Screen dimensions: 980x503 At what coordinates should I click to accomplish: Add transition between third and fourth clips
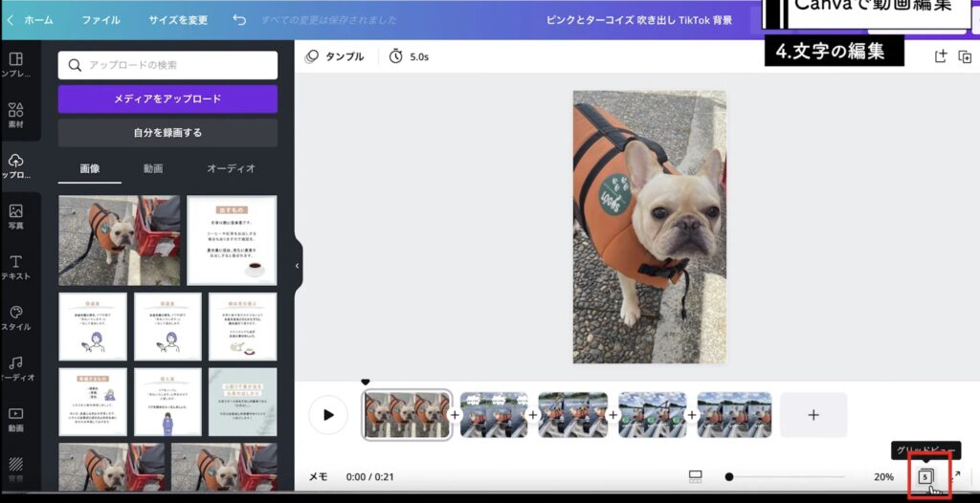(613, 415)
